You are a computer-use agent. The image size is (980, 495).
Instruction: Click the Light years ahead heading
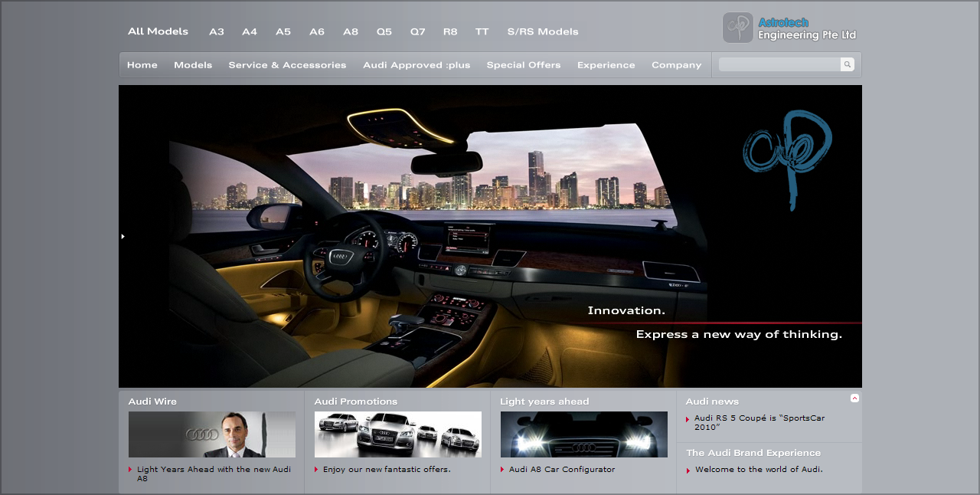pyautogui.click(x=544, y=402)
